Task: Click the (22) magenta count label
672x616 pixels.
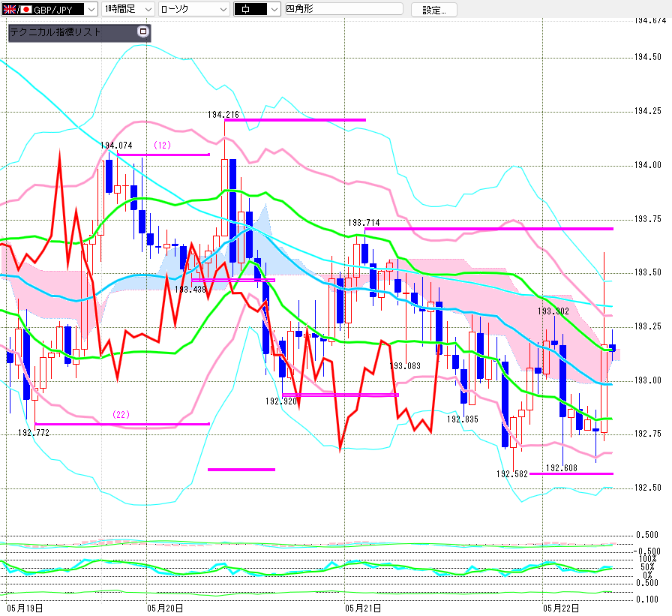Action: 121,414
